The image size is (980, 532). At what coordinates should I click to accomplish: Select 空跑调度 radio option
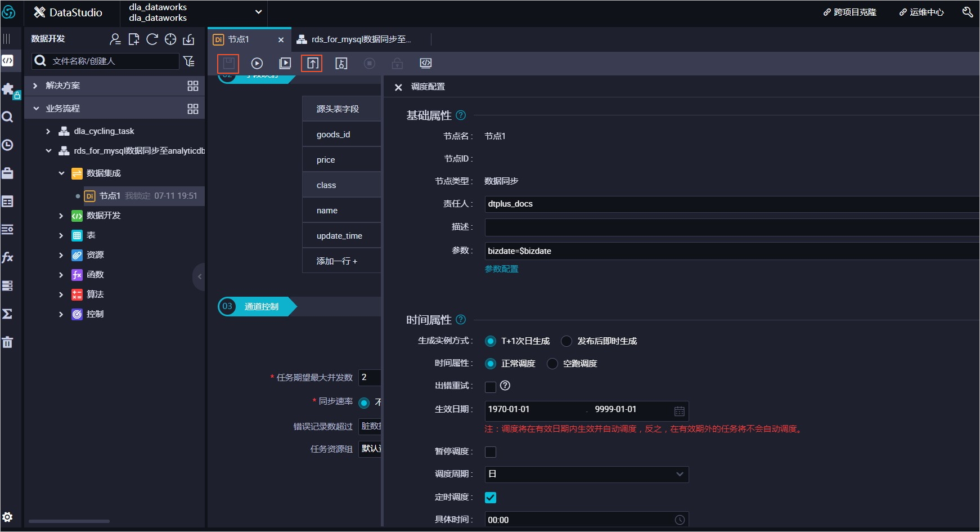pos(552,364)
